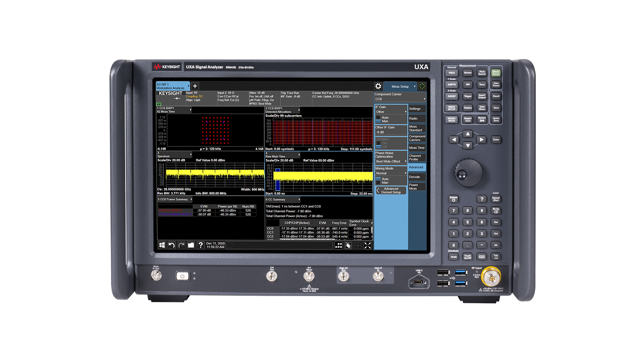Screen dimensions: 644x362
Task: Select the Channel Profile panel
Action: coord(417,157)
